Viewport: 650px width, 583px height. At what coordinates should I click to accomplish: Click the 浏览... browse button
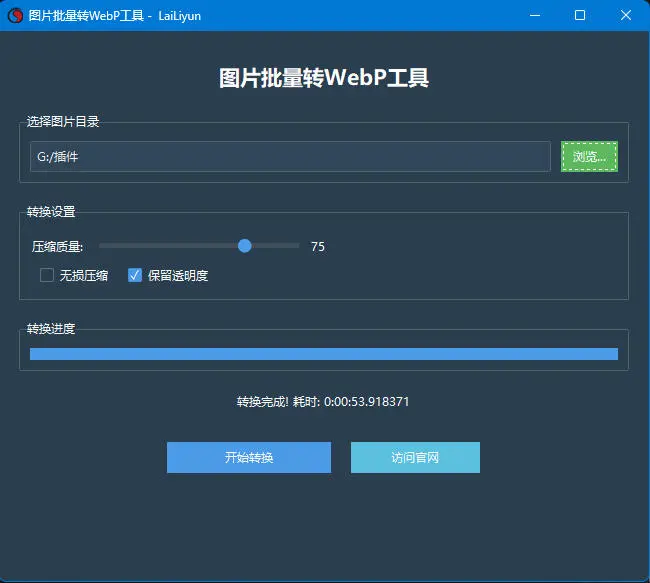tap(589, 156)
